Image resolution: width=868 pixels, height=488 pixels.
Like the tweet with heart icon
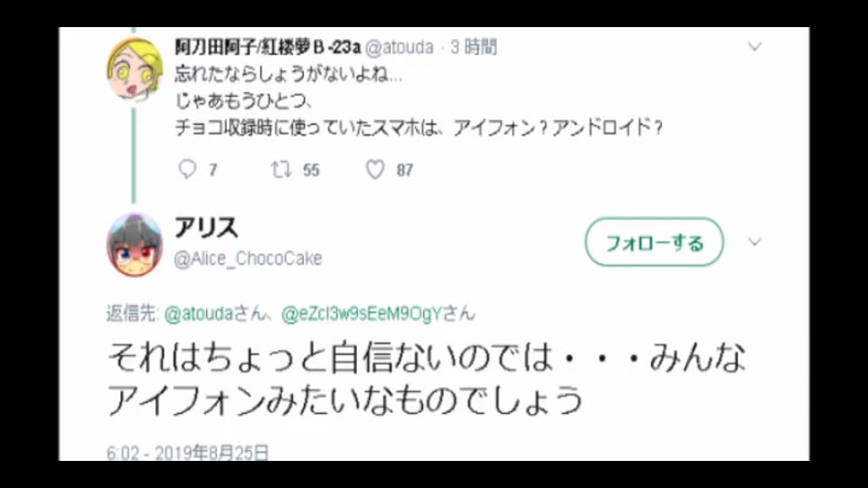click(x=374, y=169)
